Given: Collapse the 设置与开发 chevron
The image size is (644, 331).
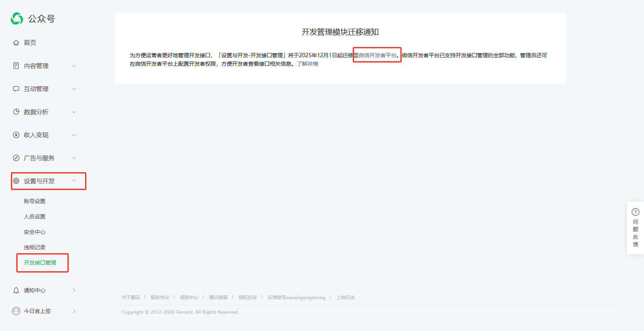Looking at the screenshot, I should point(74,180).
